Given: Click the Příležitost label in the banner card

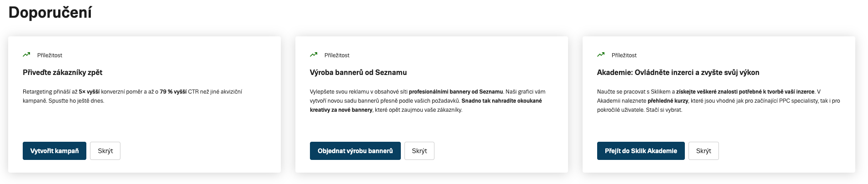Looking at the screenshot, I should pos(337,55).
